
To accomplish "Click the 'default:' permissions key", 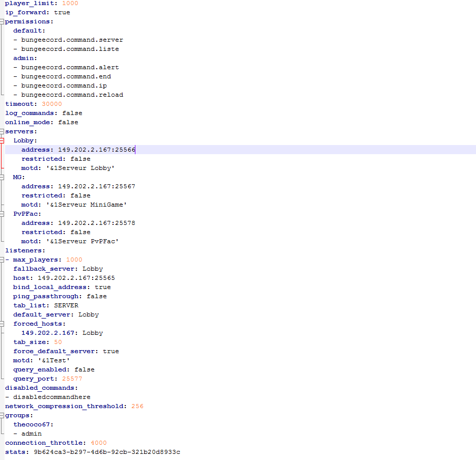I will (29, 31).
